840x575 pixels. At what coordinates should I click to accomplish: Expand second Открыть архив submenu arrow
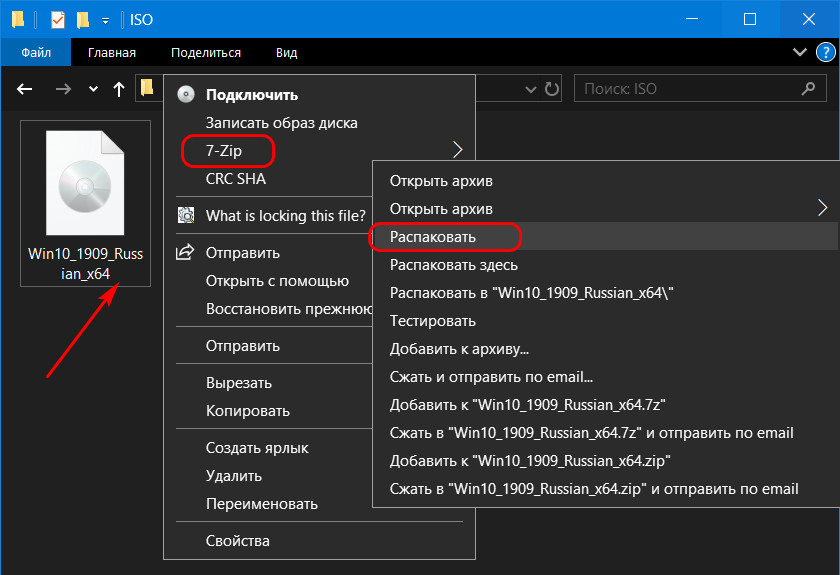coord(822,208)
